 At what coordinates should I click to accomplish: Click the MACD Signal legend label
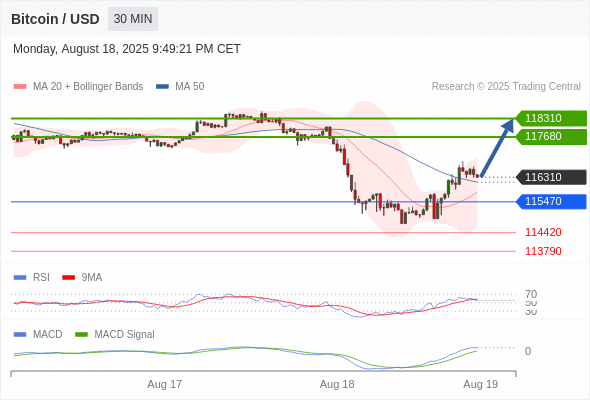coord(124,335)
